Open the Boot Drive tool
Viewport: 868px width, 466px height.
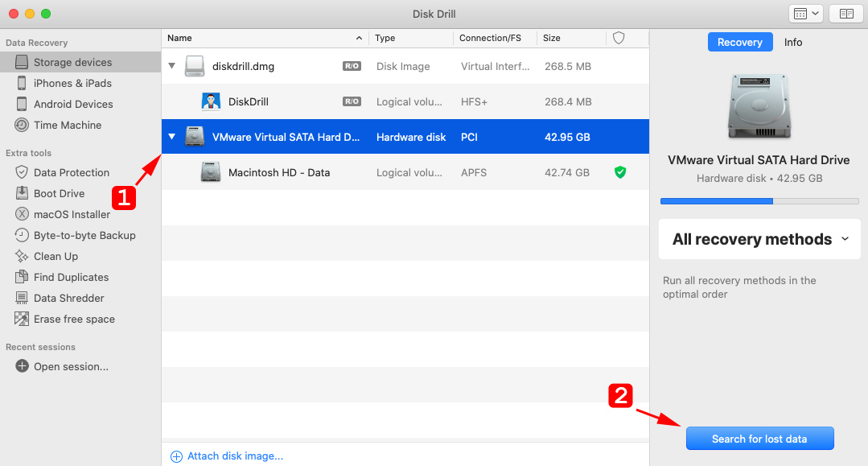coord(59,193)
